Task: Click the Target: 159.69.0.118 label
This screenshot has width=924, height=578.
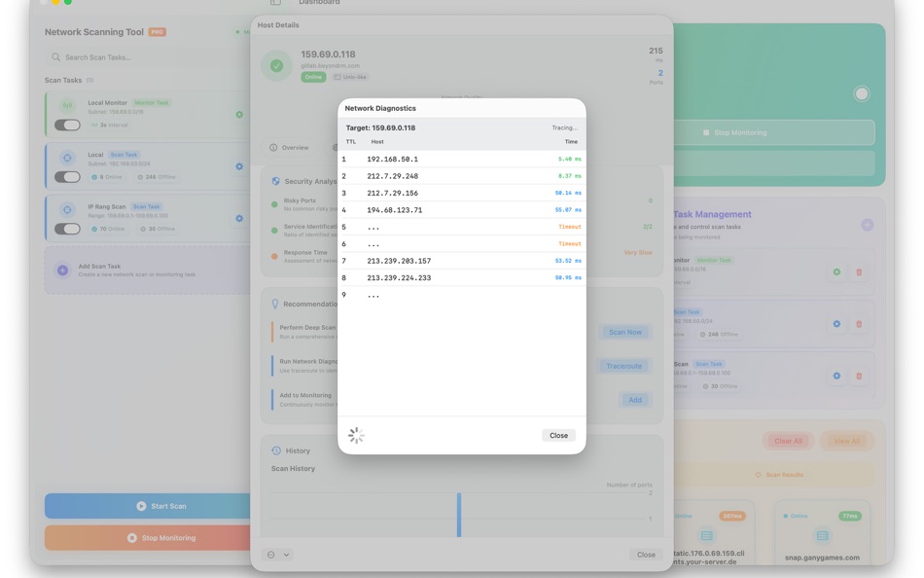Action: tap(380, 127)
